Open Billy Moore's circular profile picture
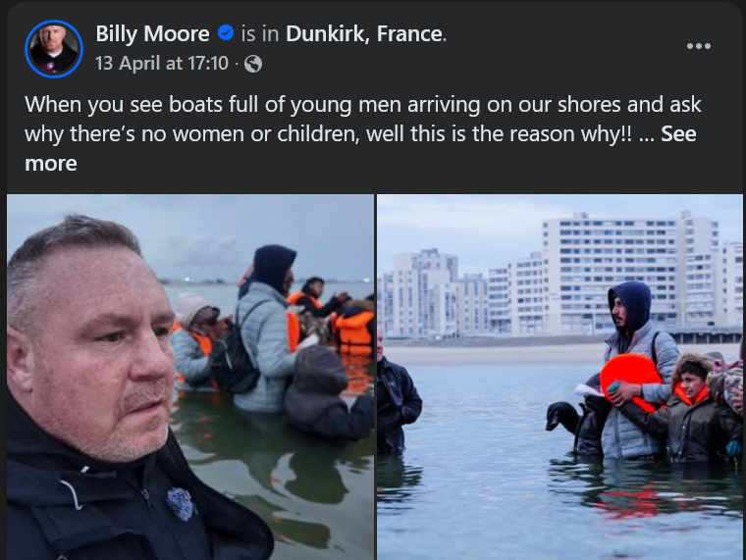Screen dimensions: 746x560 (x=54, y=49)
